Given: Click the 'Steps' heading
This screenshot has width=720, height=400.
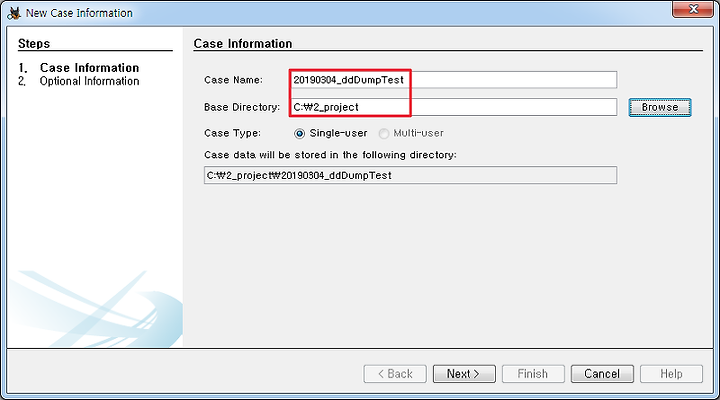Looking at the screenshot, I should 34,44.
